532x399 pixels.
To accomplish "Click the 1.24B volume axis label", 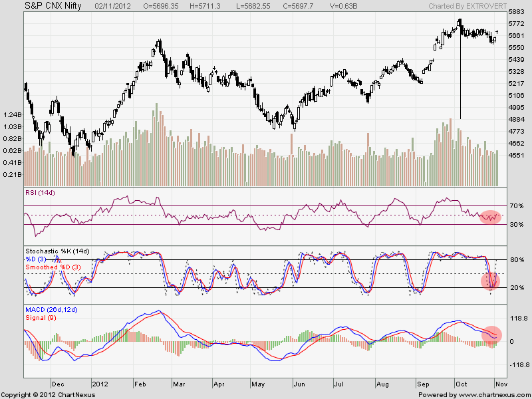I will coord(13,114).
